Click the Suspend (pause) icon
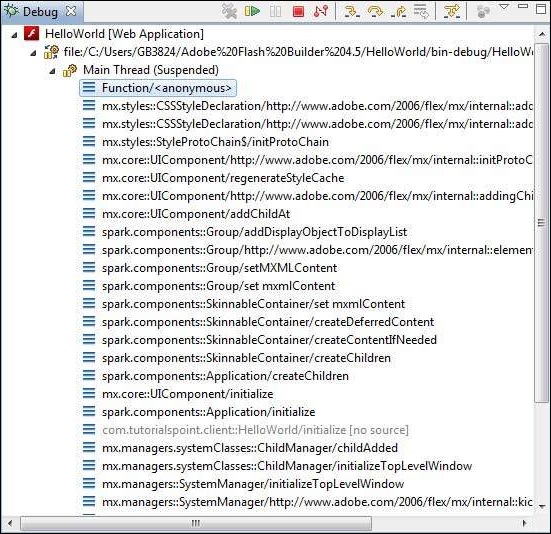Viewport: 551px width, 534px height. (x=276, y=12)
